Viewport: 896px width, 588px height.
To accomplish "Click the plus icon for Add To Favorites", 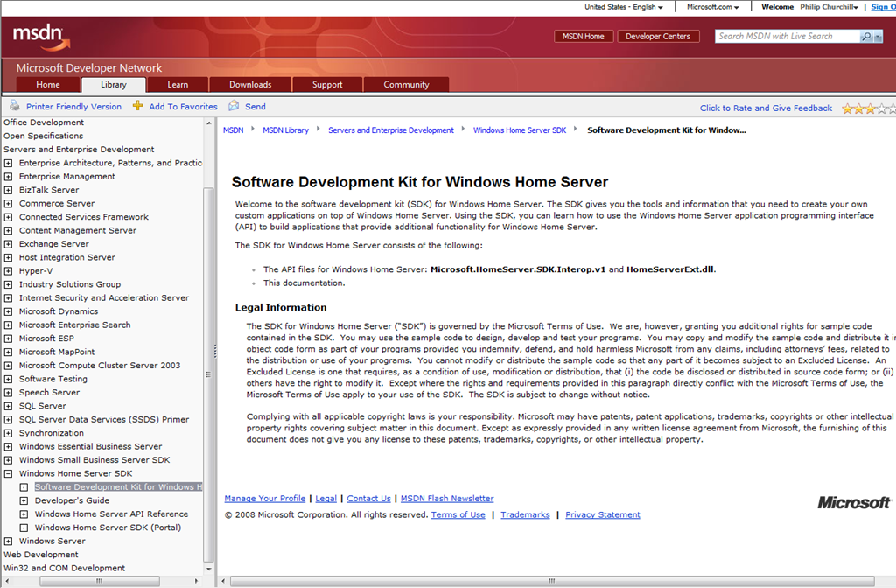I will (137, 106).
